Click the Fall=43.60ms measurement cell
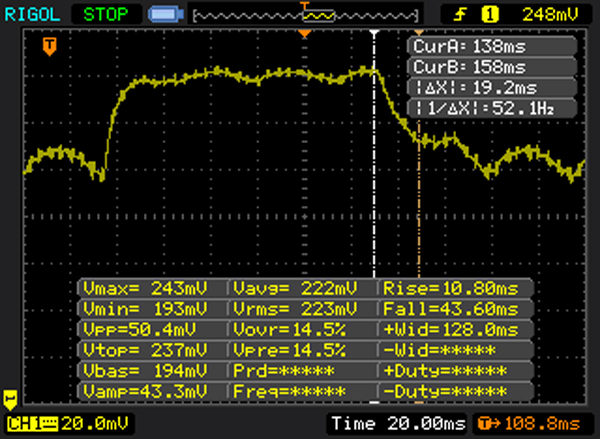 point(454,309)
